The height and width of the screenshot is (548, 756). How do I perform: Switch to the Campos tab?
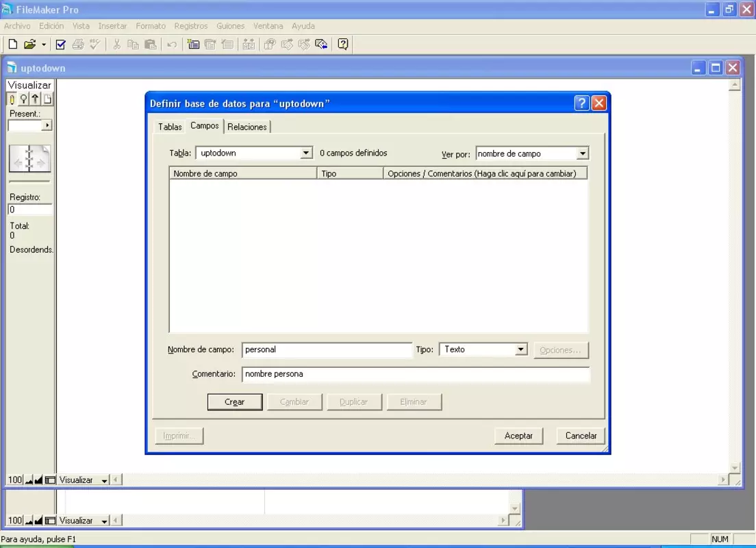205,126
